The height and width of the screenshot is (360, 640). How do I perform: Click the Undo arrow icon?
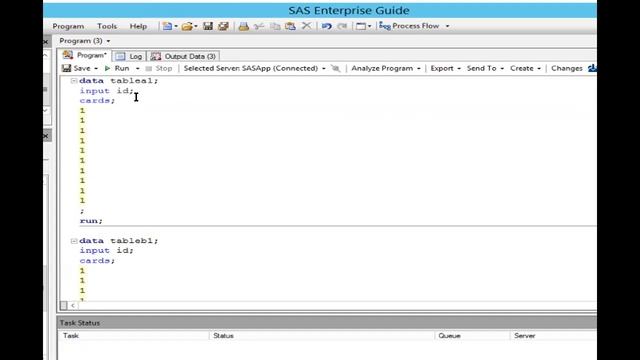pyautogui.click(x=327, y=26)
